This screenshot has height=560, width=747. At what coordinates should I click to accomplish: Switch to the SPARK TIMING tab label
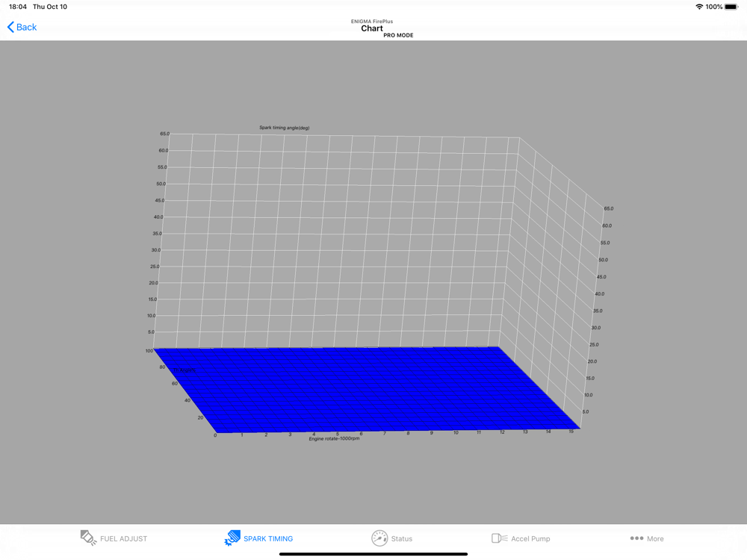click(268, 538)
